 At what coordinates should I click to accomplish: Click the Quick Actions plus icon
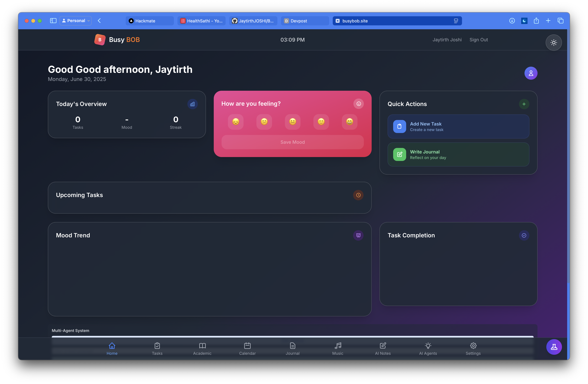[x=524, y=104]
